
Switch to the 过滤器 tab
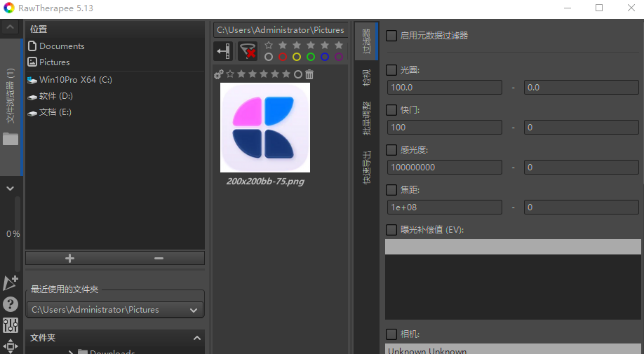[366, 41]
